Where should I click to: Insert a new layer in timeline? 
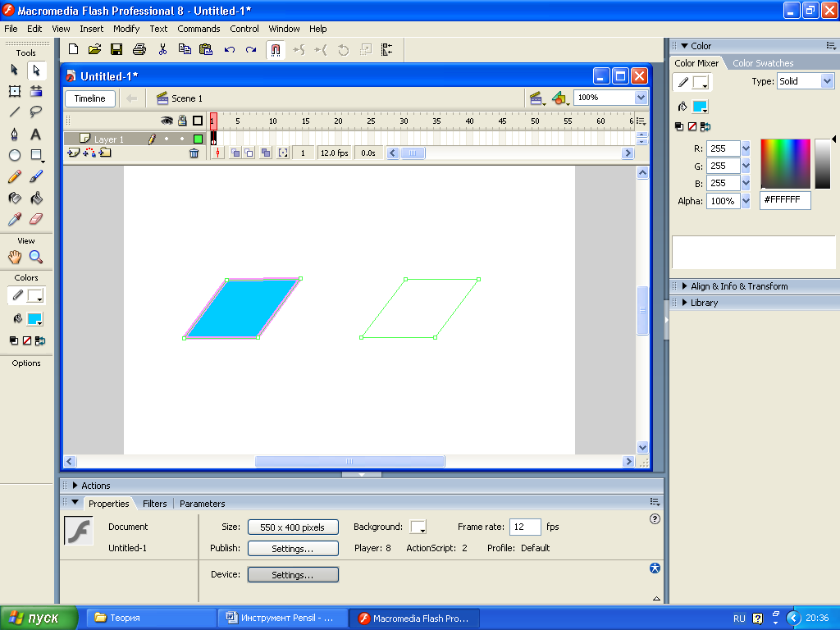[73, 153]
